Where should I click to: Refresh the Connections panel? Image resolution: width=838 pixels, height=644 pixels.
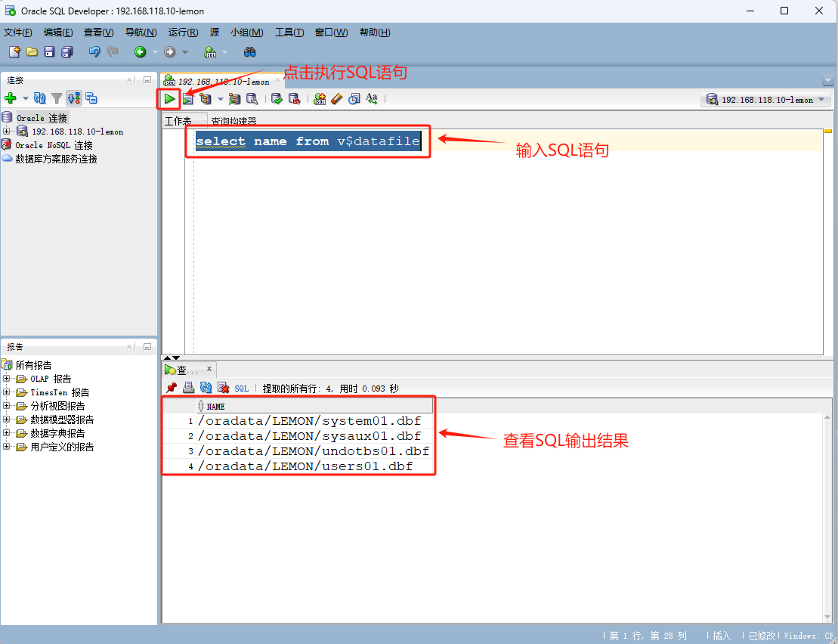point(39,98)
